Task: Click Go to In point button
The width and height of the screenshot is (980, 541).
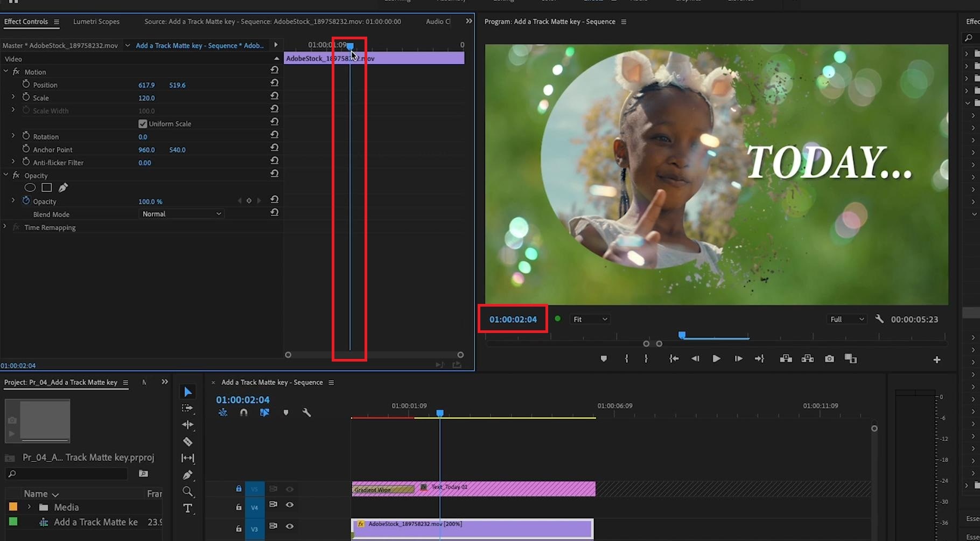Action: 674,359
